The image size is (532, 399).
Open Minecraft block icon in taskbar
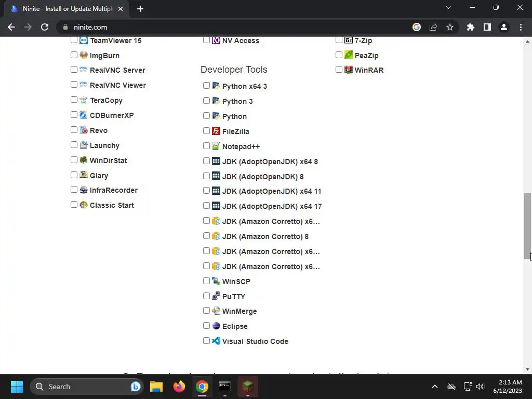coord(248,387)
